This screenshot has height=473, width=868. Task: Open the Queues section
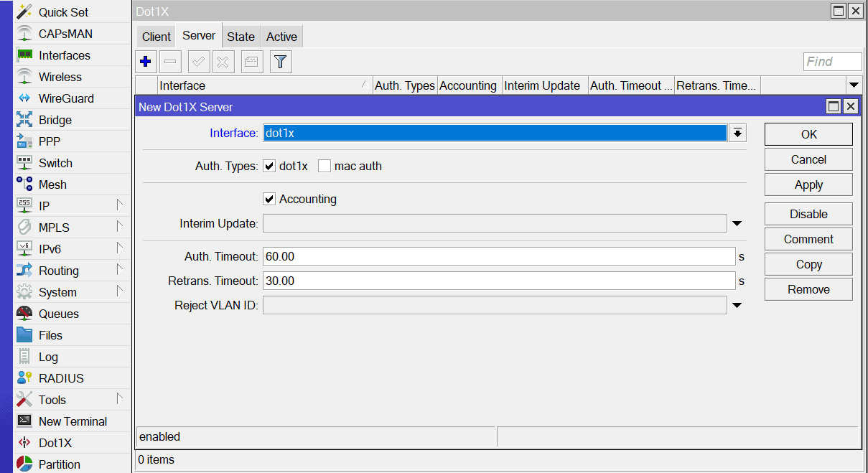59,314
